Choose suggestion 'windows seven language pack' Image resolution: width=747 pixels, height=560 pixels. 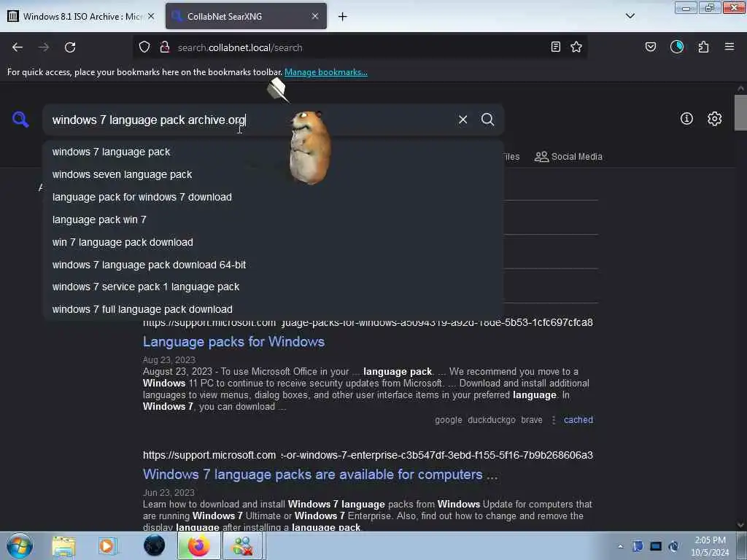[x=273, y=174]
